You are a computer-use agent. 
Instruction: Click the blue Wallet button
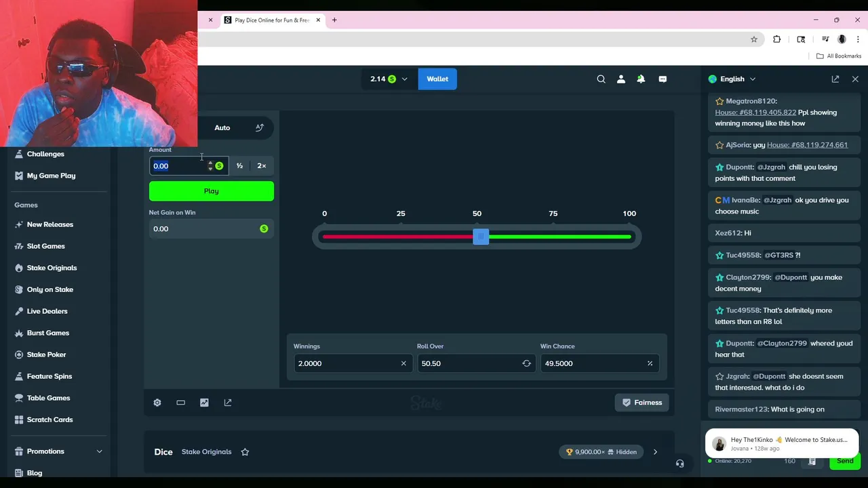(437, 79)
